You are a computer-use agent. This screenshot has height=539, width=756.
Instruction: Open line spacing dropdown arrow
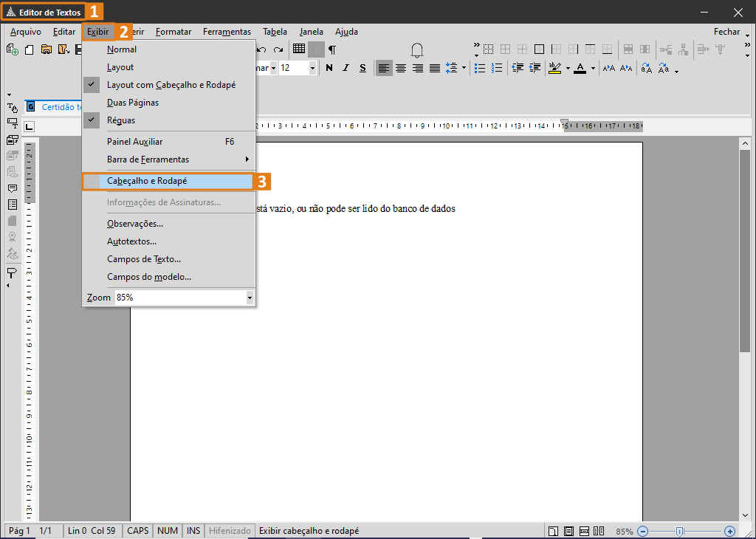pyautogui.click(x=464, y=68)
